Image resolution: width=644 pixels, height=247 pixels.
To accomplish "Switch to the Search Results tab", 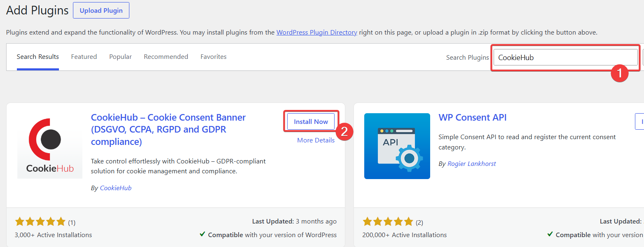I will 37,57.
